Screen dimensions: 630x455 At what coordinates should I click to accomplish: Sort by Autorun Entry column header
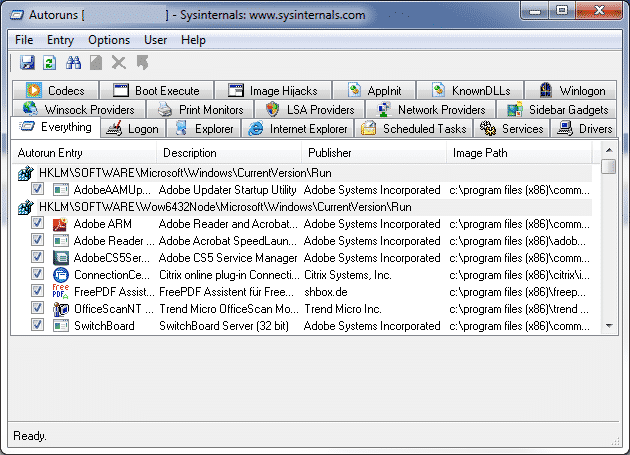84,153
